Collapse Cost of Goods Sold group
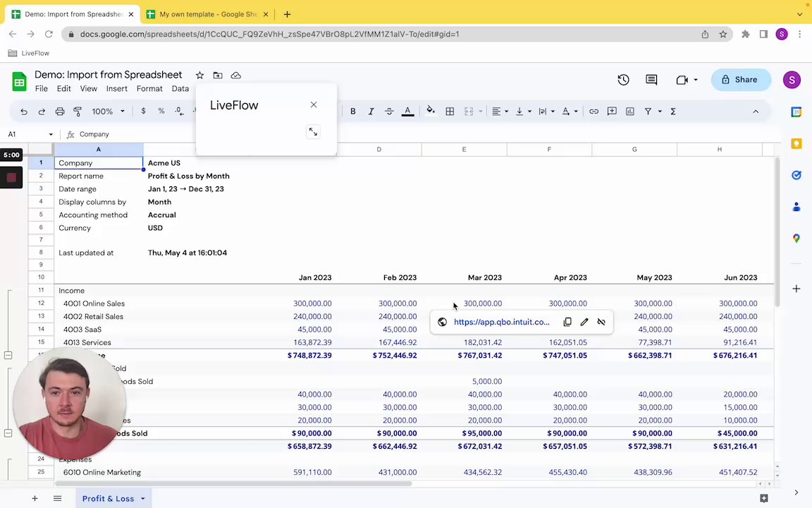This screenshot has height=508, width=812. (x=8, y=433)
